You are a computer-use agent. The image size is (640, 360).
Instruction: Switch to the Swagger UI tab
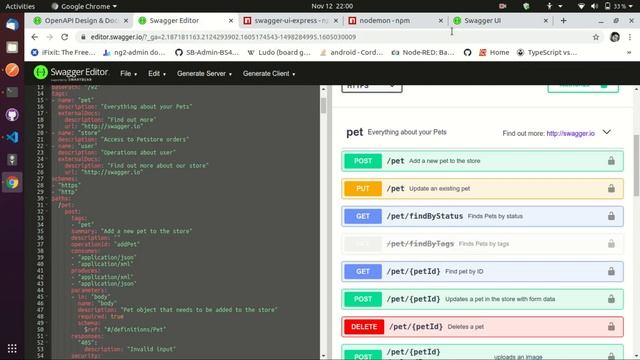coord(500,20)
